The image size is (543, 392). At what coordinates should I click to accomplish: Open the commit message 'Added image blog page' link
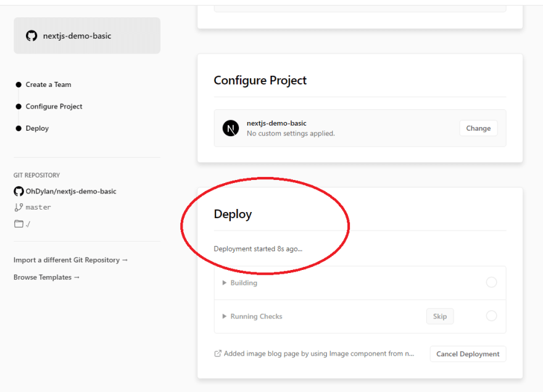[318, 353]
